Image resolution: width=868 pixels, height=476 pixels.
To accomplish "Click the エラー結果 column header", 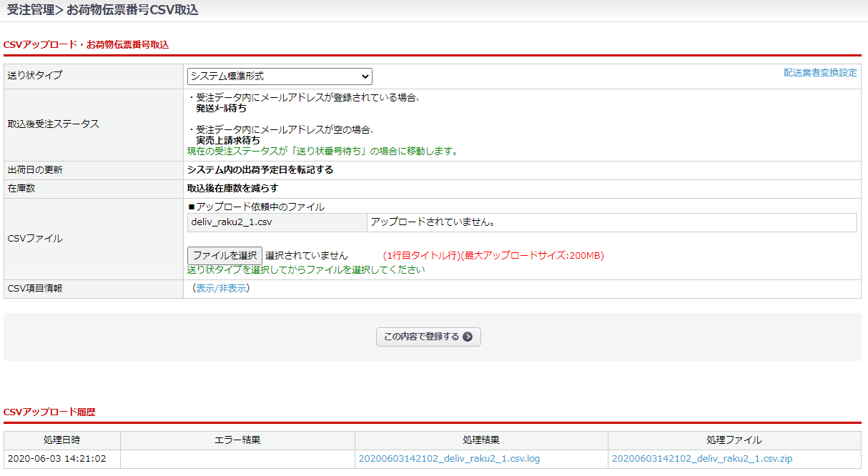I will (237, 440).
